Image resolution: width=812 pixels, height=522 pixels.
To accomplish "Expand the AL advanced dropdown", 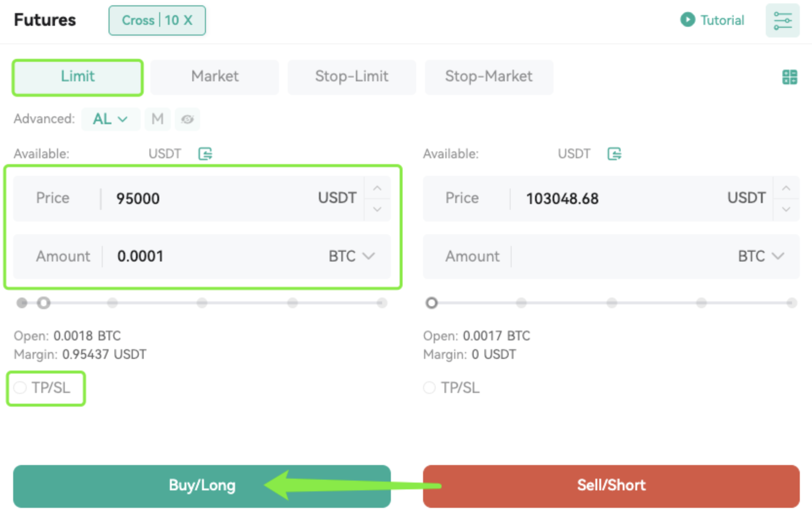I will [x=111, y=119].
